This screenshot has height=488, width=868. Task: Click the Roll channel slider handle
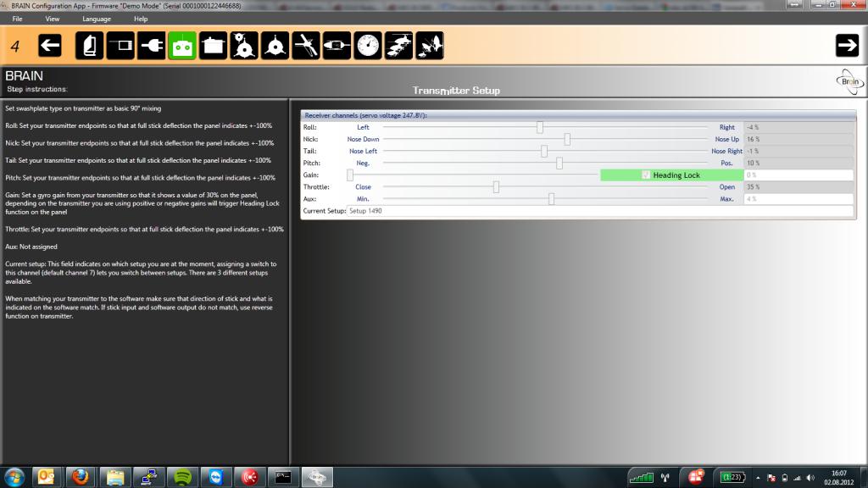[x=540, y=127]
